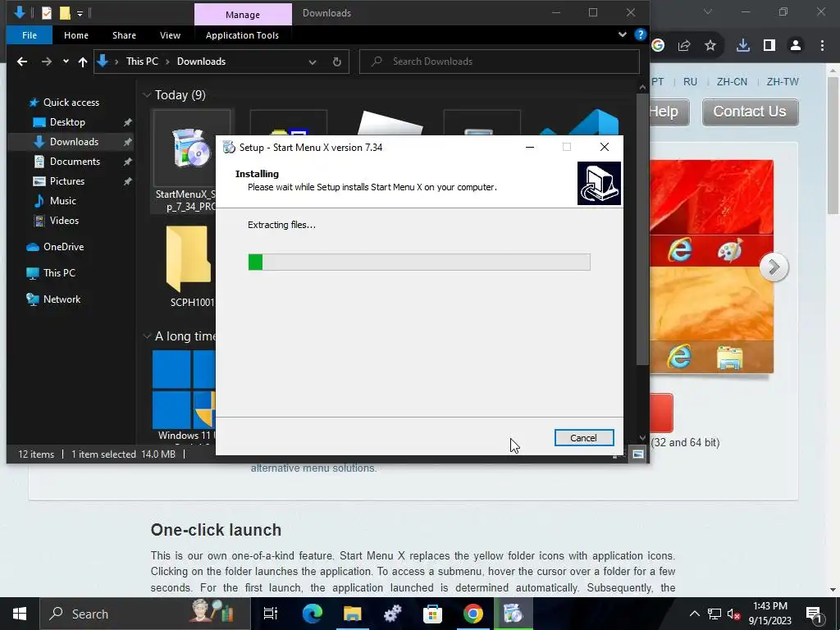Switch to Chrome in taskbar
This screenshot has width=840, height=630.
click(x=472, y=614)
